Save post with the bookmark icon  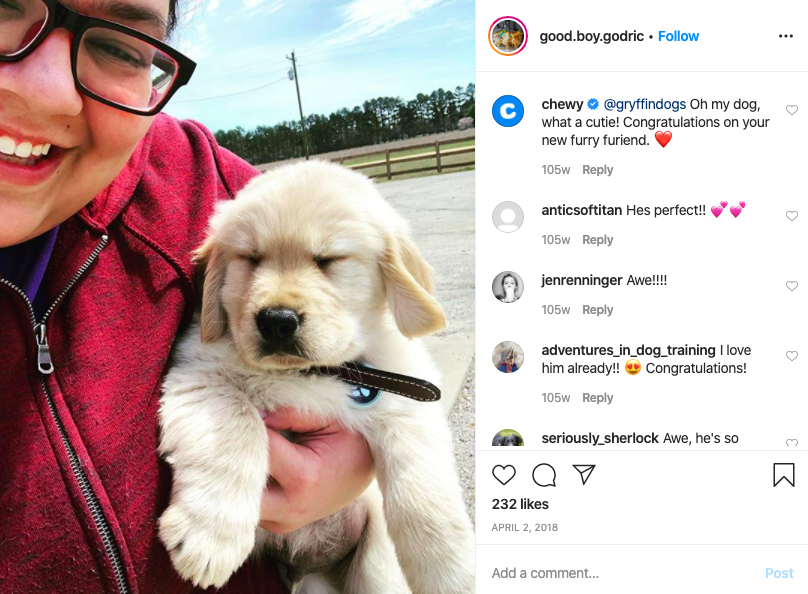pos(783,474)
